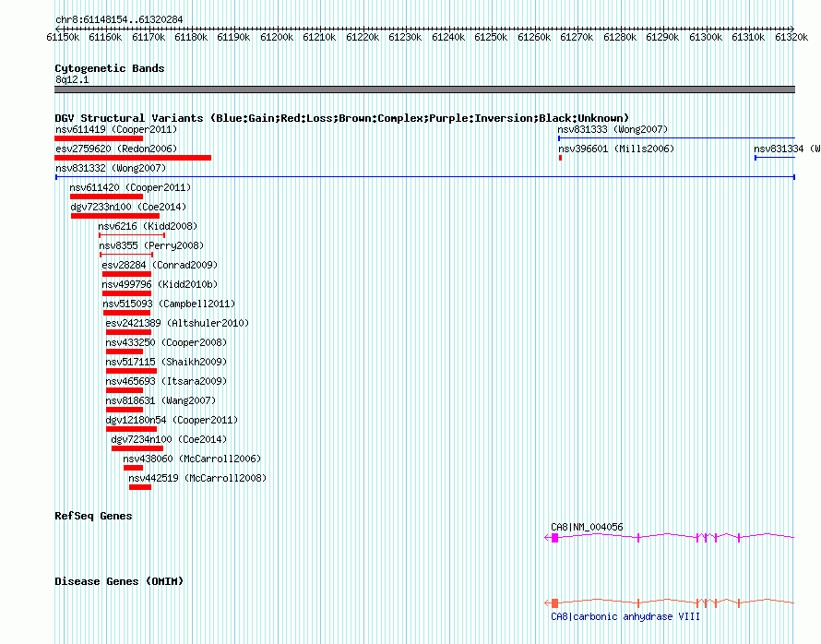Click dgv7234n100 (Coe2014) label
The width and height of the screenshot is (821, 644).
[x=169, y=439]
